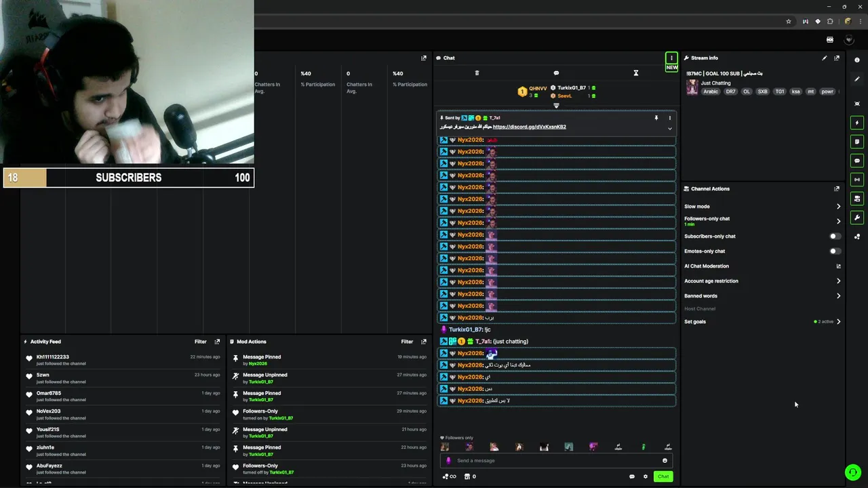Expand Slow mode settings
868x488 pixels.
838,206
